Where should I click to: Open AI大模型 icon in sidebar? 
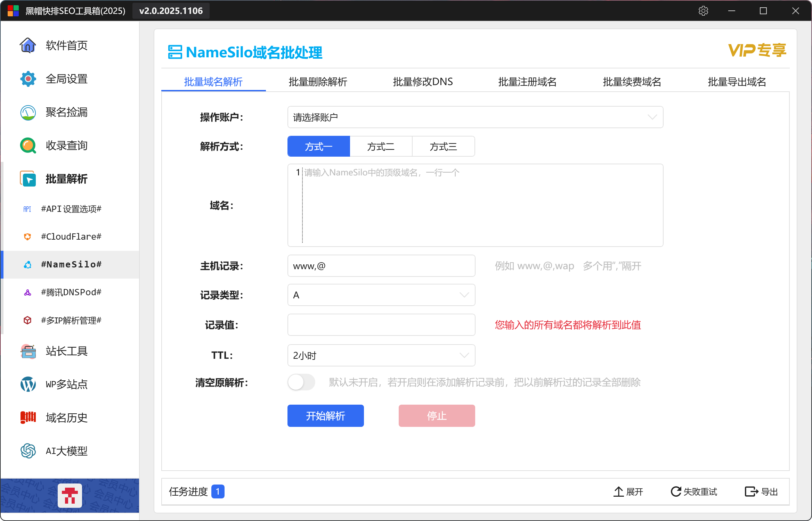coord(28,451)
